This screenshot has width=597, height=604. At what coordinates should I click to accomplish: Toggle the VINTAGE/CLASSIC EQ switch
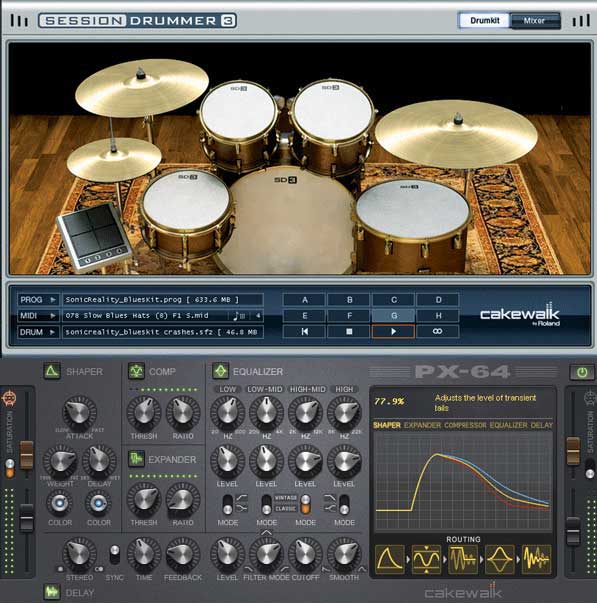click(x=305, y=504)
